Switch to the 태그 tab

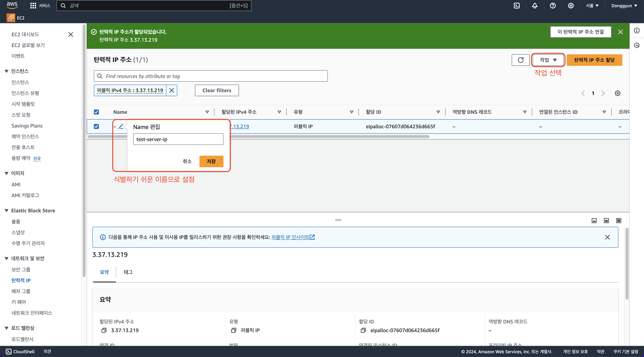(x=128, y=272)
